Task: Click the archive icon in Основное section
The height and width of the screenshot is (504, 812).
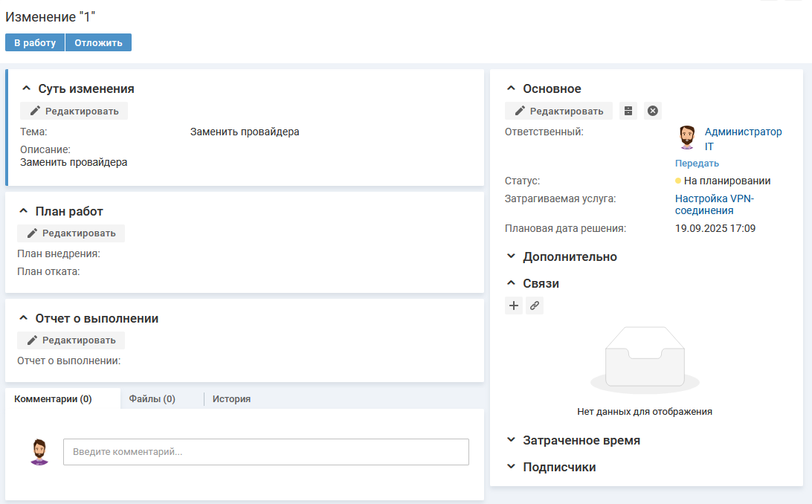Action: pyautogui.click(x=628, y=111)
